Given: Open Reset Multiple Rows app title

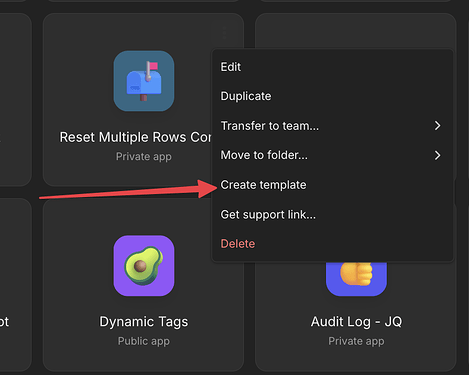Looking at the screenshot, I should (135, 137).
